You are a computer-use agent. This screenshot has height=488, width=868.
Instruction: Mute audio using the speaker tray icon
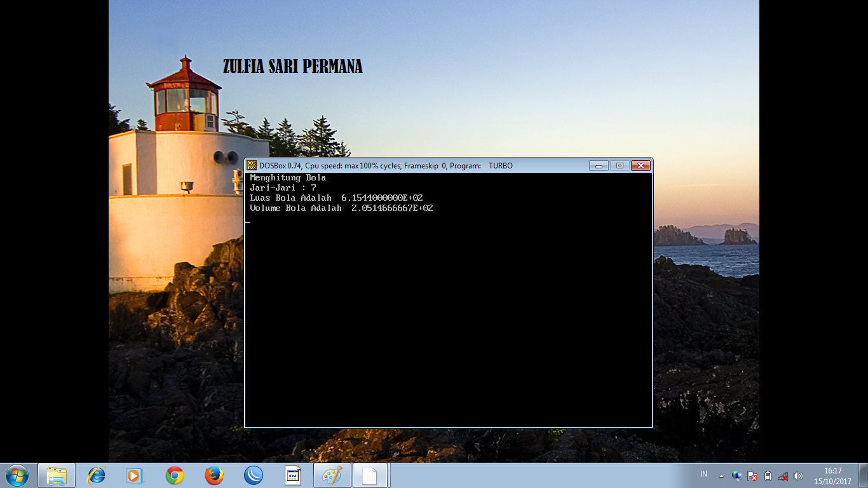coord(797,475)
